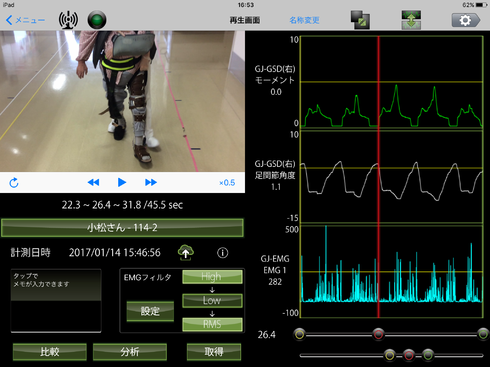Tap the 比較 compare button
This screenshot has width=490, height=367.
[50, 352]
